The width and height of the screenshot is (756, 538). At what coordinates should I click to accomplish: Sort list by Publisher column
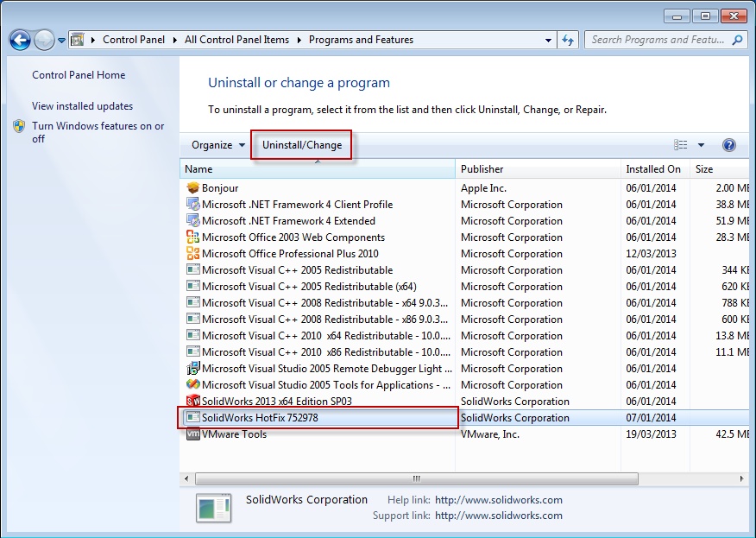tap(538, 169)
